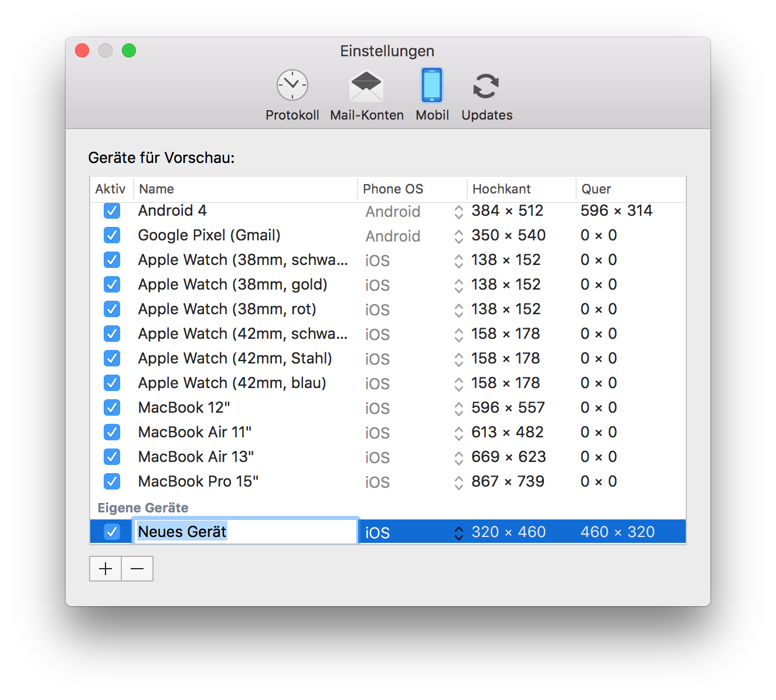Click the 613 × 482 portrait size
Viewport: 776px width, 700px height.
click(508, 432)
